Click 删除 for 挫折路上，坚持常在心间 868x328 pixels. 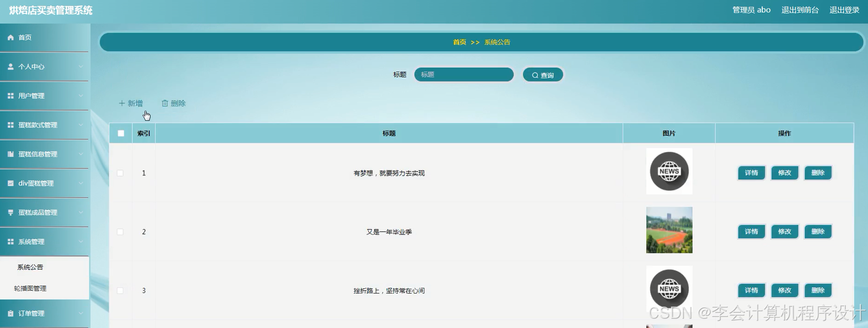818,290
